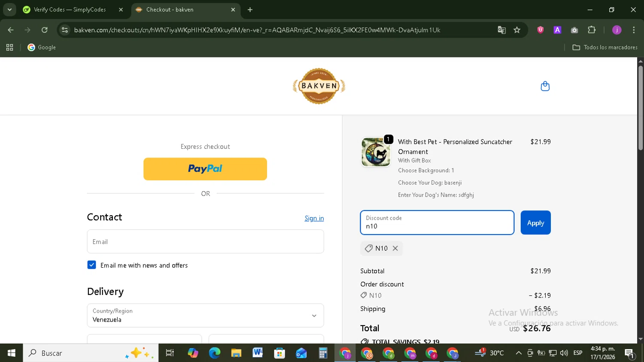
Task: Pay with PayPal express checkout
Action: [205, 169]
